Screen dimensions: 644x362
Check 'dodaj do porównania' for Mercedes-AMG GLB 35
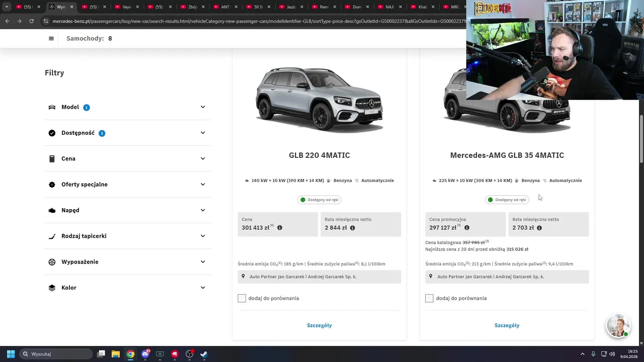click(x=429, y=298)
